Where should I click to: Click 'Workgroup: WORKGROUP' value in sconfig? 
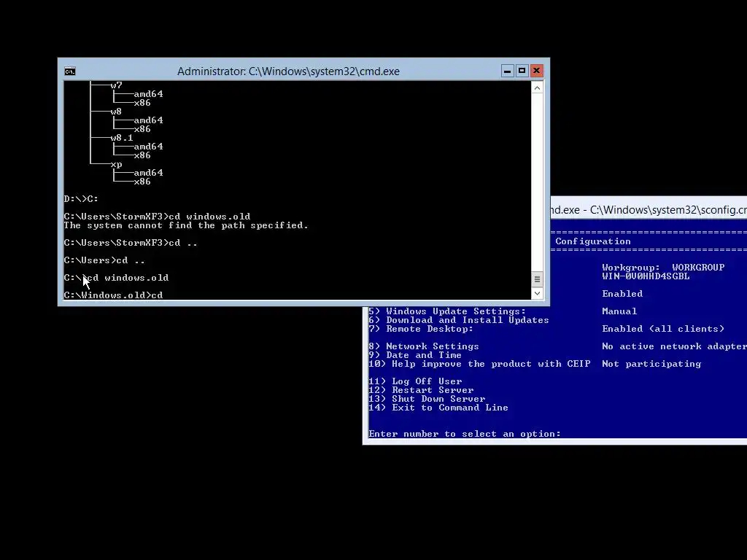[x=663, y=268]
